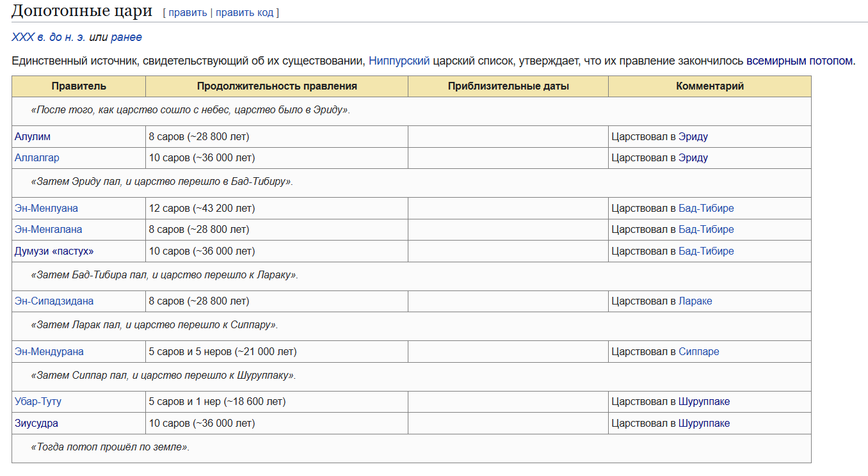
Task: Open the Алулим ruler link
Action: coord(33,136)
